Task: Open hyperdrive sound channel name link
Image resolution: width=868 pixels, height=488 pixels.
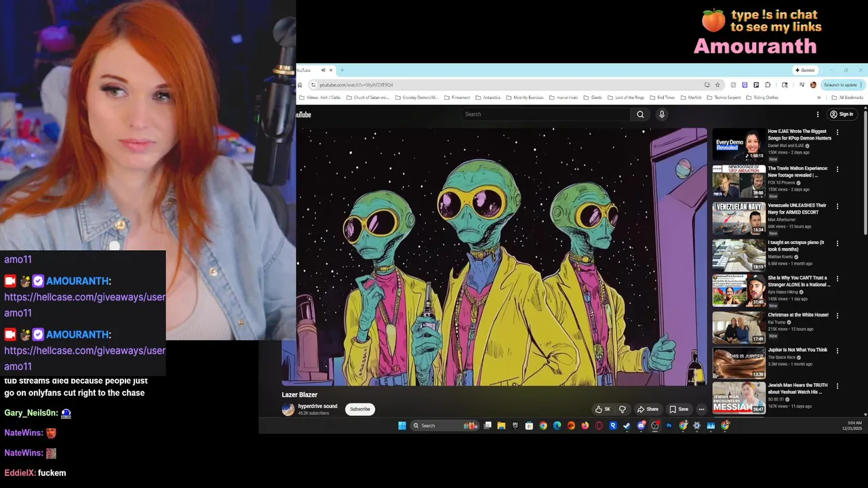Action: point(317,406)
